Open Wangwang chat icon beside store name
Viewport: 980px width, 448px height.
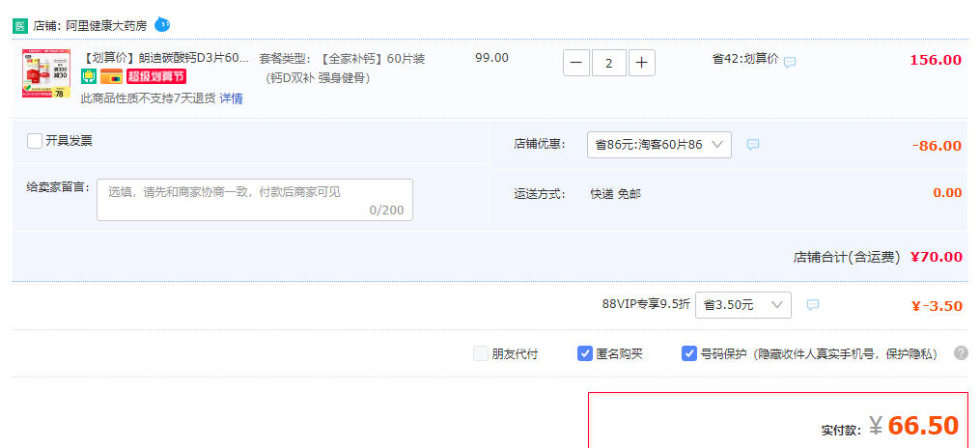(x=162, y=24)
